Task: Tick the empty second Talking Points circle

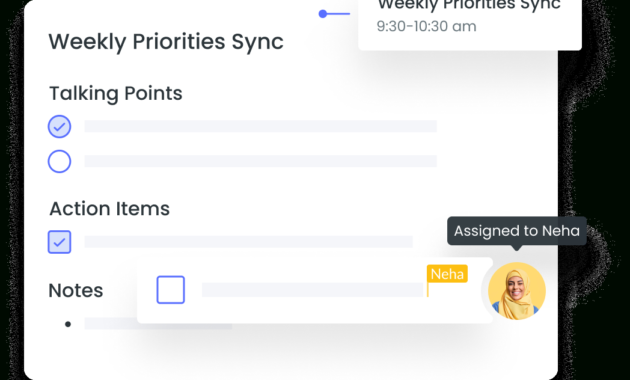Action: pyautogui.click(x=59, y=161)
